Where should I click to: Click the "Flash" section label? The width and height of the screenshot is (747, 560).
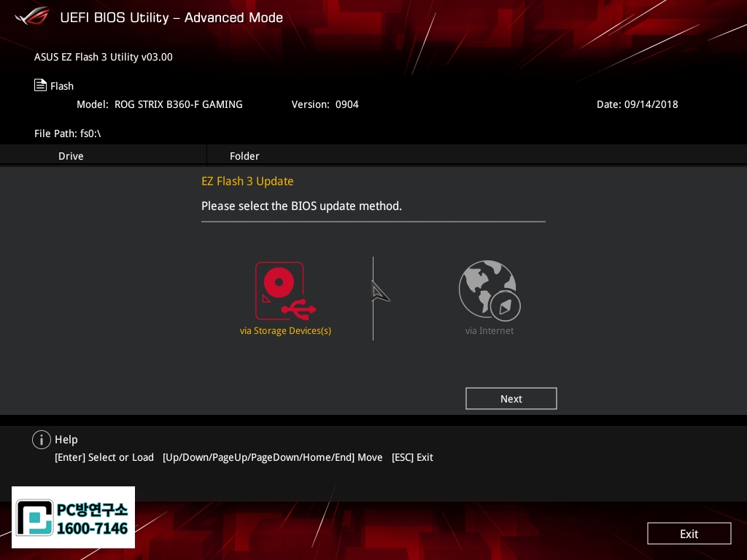[62, 86]
